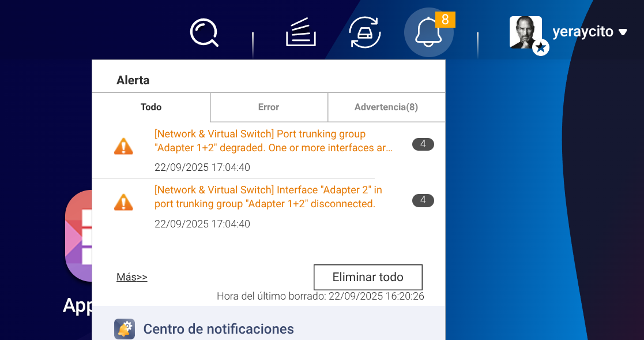Switch to the Advertencia(8) tab

[x=386, y=107]
